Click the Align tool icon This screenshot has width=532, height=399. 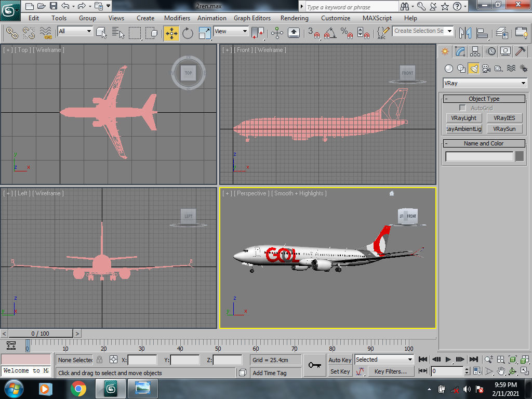[x=482, y=33]
